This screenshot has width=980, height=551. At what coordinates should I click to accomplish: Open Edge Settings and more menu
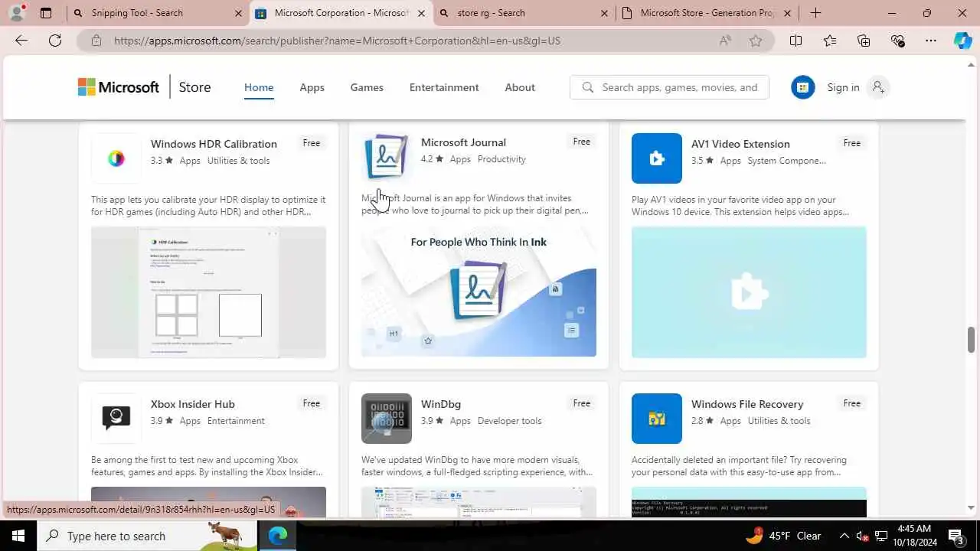(931, 41)
